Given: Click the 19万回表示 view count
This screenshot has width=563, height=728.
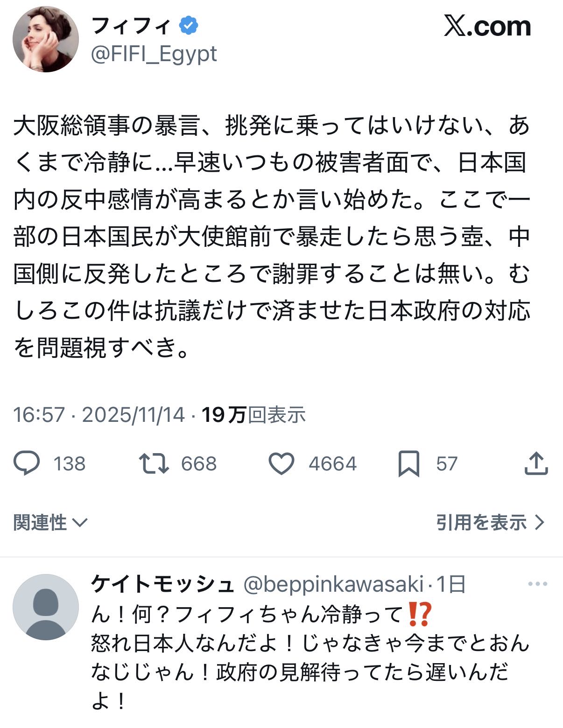Looking at the screenshot, I should 253,414.
